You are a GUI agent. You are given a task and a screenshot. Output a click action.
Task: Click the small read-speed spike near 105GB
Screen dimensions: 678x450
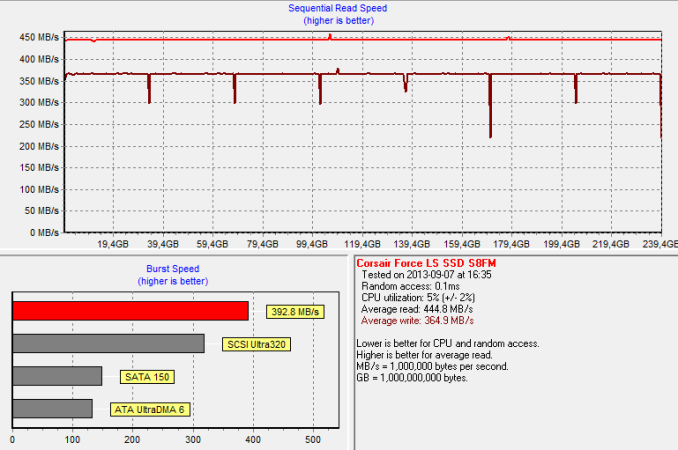(x=330, y=36)
